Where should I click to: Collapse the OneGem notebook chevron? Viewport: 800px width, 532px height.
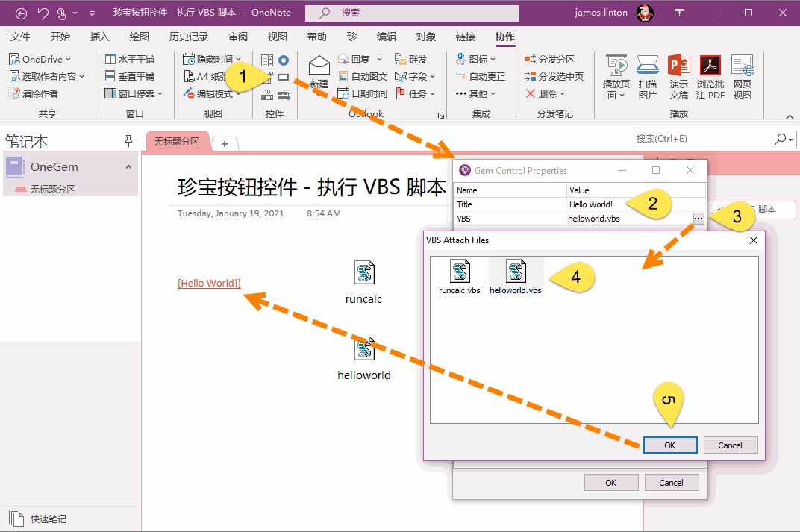pyautogui.click(x=128, y=167)
